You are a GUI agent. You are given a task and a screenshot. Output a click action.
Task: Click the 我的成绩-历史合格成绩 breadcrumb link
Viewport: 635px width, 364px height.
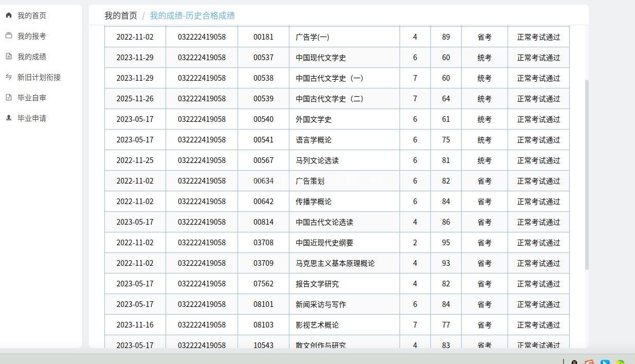pyautogui.click(x=192, y=15)
